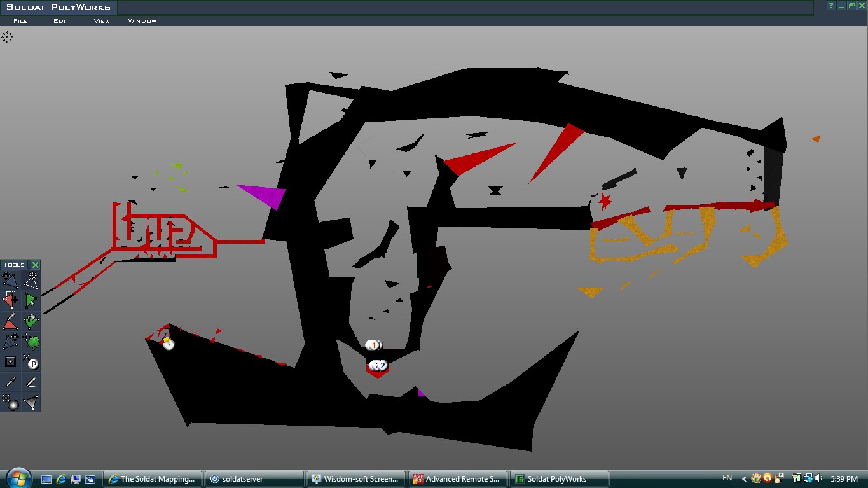Open the File menu
868x488 pixels.
20,21
